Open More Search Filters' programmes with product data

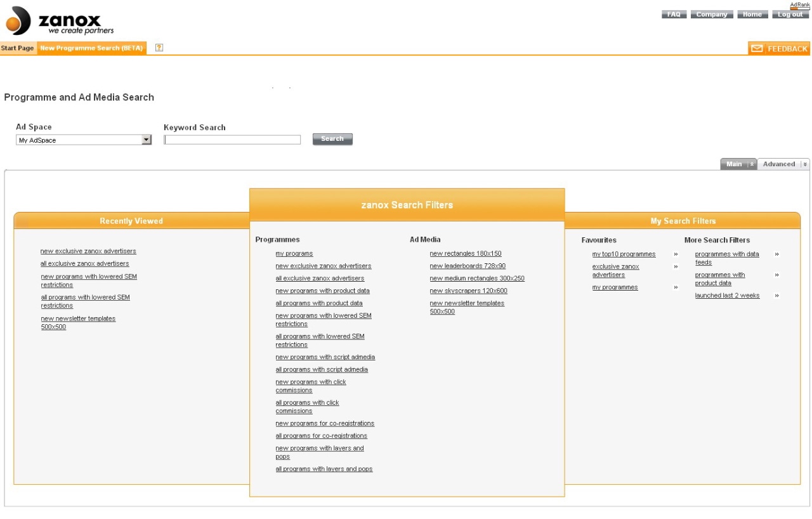720,279
